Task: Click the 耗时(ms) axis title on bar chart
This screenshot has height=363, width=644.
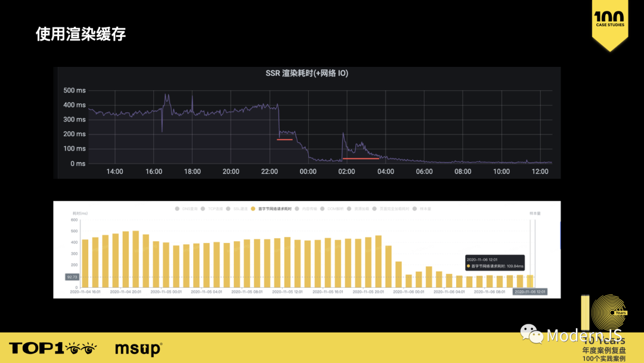Action: point(80,213)
